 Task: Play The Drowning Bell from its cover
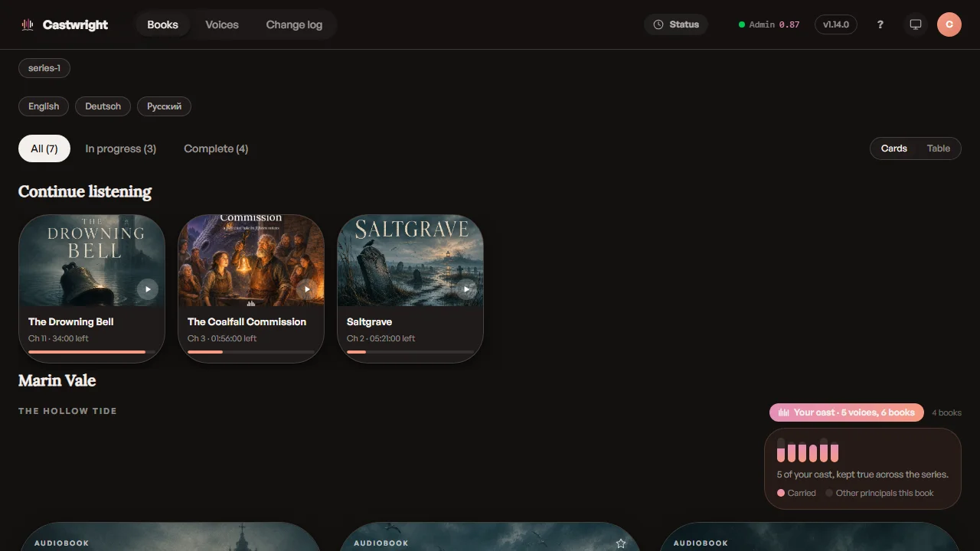tap(148, 289)
